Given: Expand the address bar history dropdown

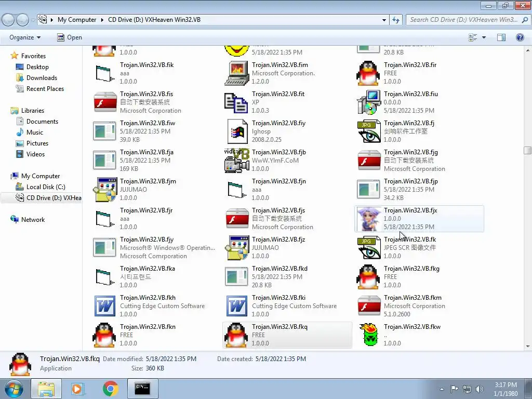Looking at the screenshot, I should click(384, 20).
